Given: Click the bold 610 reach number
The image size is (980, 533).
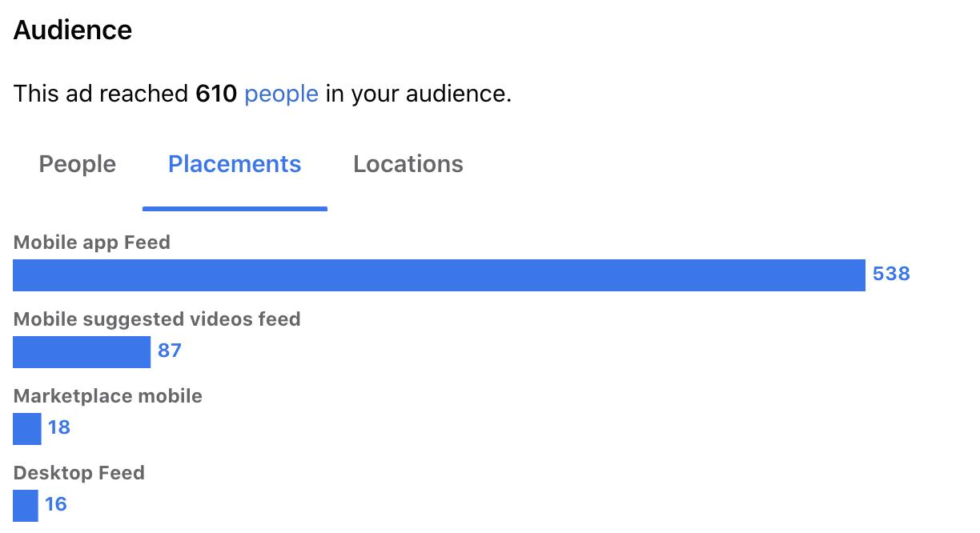Looking at the screenshot, I should tap(216, 94).
